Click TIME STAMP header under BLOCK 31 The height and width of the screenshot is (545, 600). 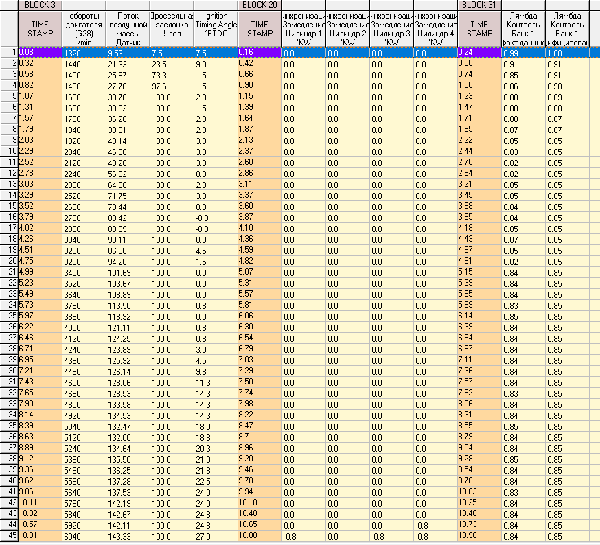pos(479,29)
